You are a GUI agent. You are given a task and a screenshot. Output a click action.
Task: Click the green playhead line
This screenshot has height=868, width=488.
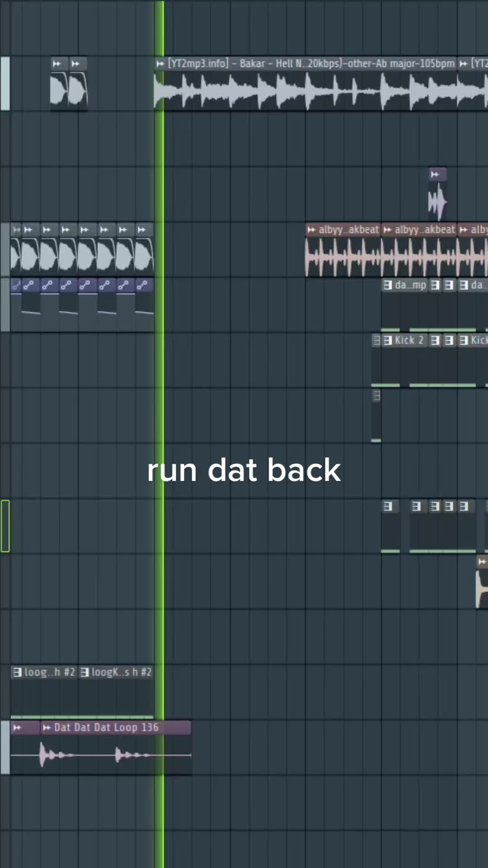pos(159,434)
